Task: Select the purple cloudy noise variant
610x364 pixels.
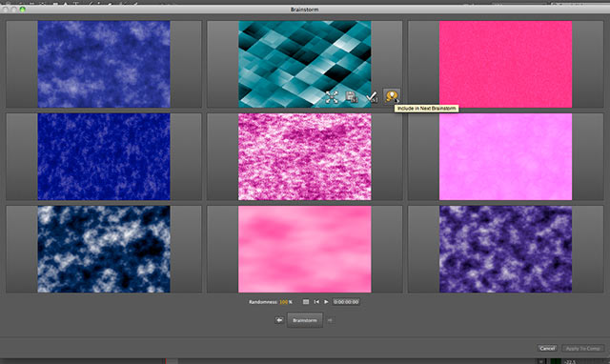Action: click(x=506, y=250)
